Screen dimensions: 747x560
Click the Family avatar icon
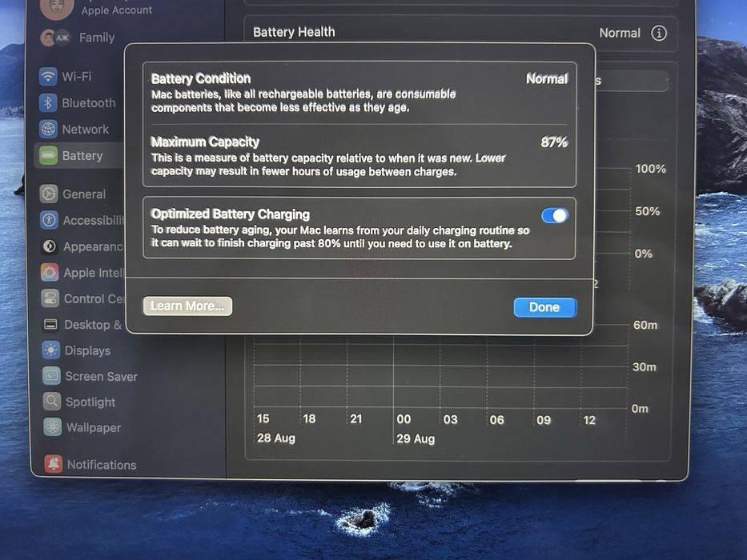[x=54, y=38]
